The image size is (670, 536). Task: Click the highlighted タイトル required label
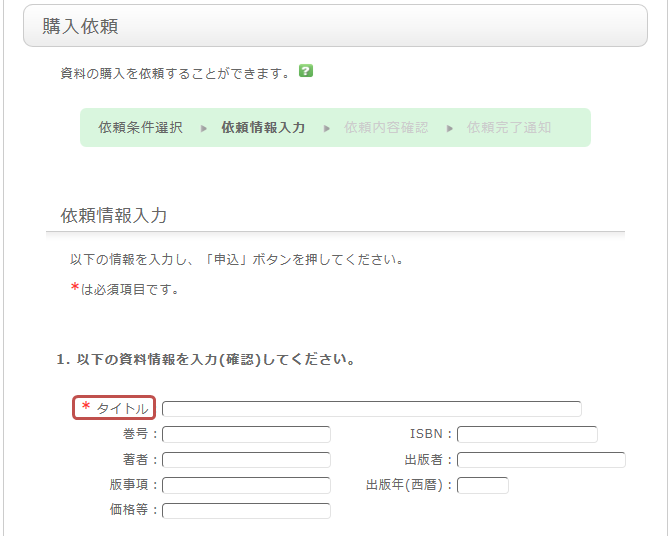(x=114, y=408)
